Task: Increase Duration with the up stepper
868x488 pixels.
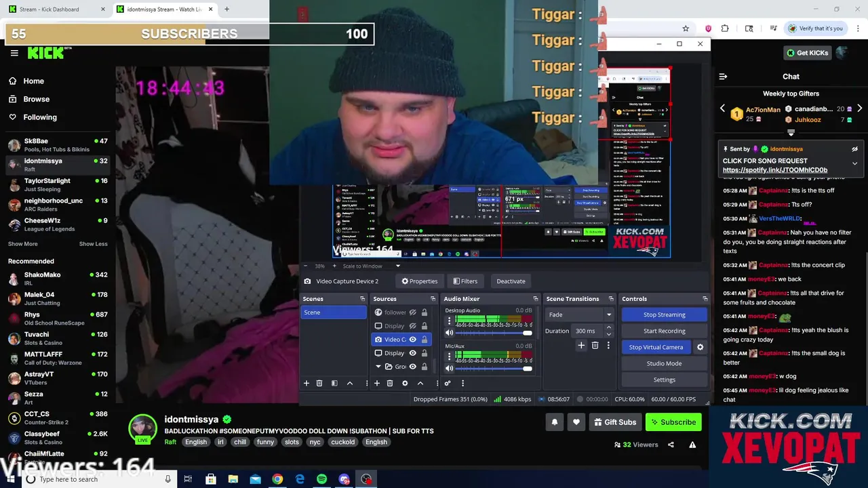Action: click(x=608, y=327)
